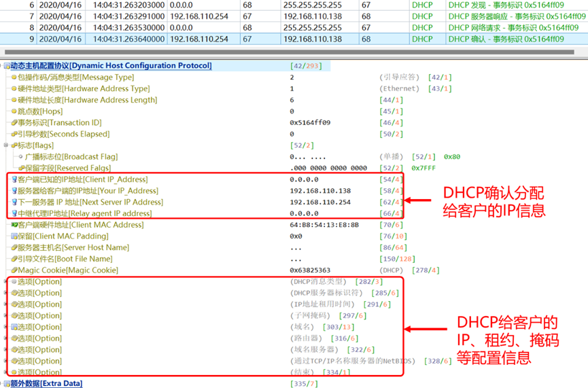This screenshot has height=388, width=588.
Task: Click the icon of the subnet mask Option
Action: (14, 316)
